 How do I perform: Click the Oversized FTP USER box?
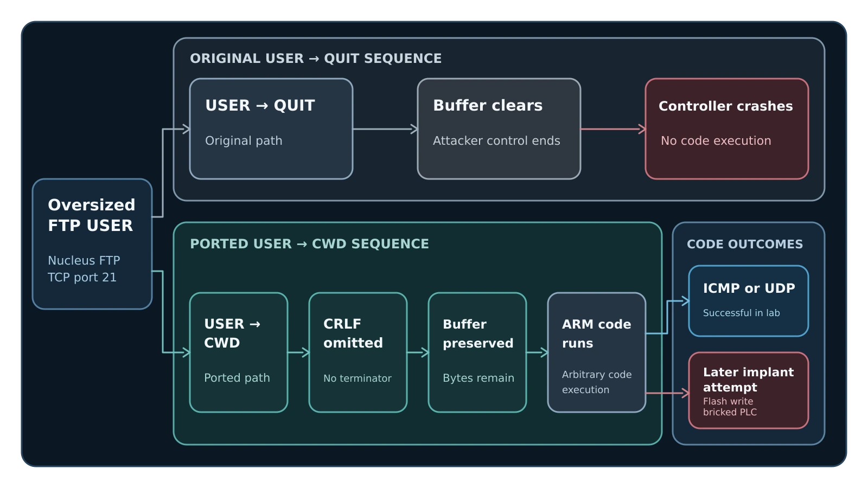click(92, 244)
